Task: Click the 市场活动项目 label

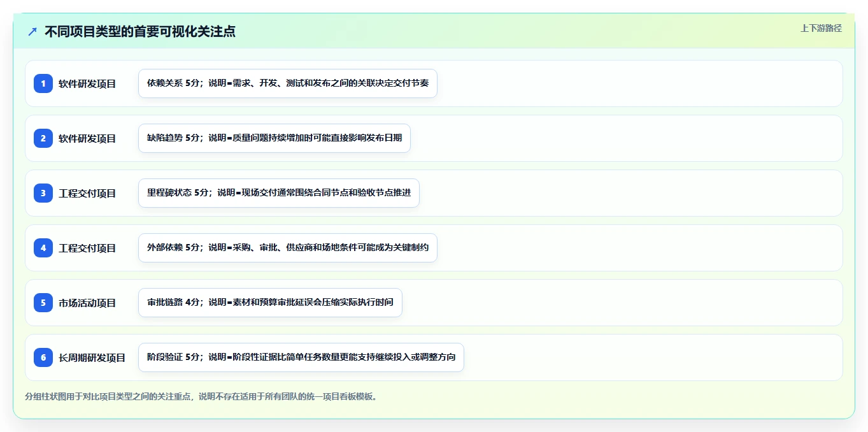Action: [87, 303]
